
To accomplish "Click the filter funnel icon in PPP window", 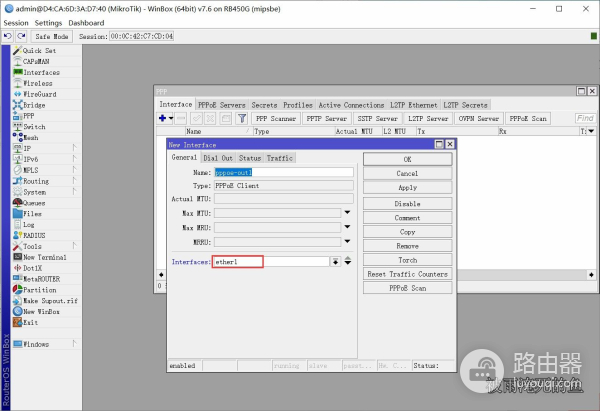I will point(242,119).
